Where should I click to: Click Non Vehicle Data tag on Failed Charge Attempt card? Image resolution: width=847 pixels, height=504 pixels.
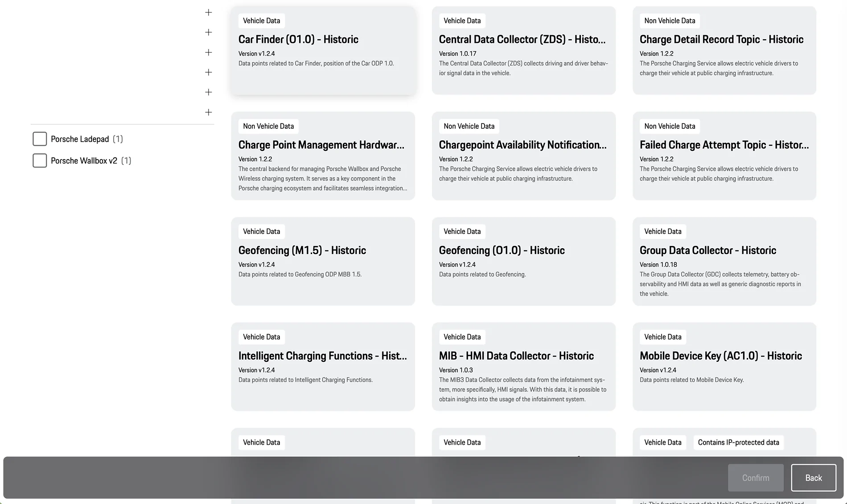(x=670, y=126)
